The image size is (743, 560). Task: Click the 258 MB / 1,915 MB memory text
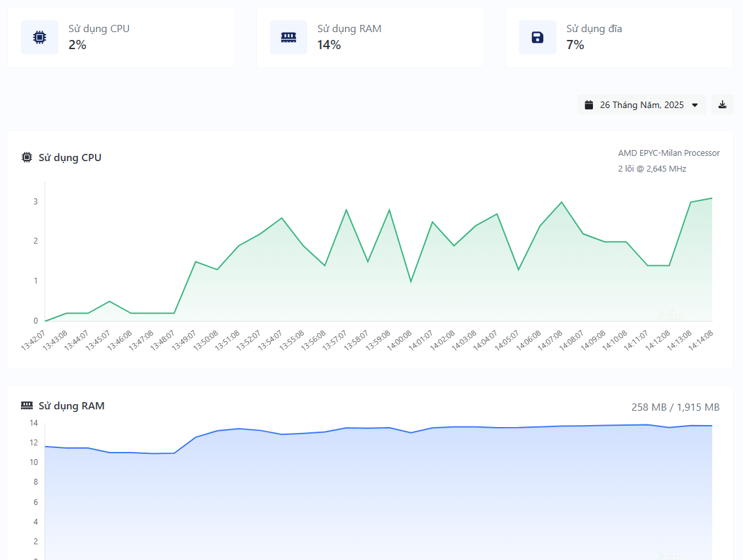(676, 407)
